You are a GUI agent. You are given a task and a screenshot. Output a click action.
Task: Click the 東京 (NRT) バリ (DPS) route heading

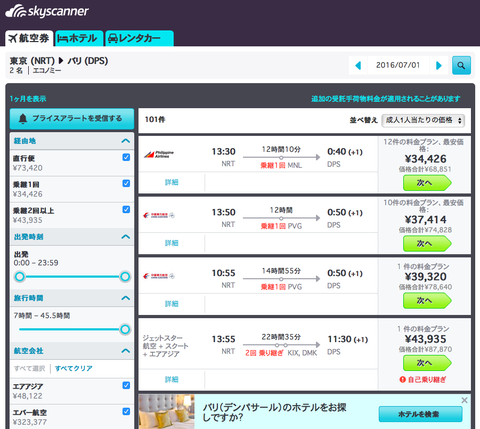[x=59, y=61]
